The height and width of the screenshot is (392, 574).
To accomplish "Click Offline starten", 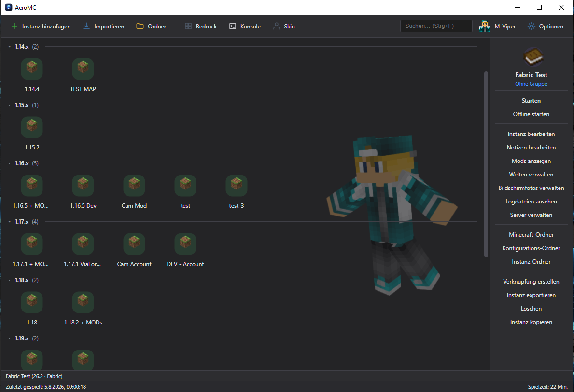I will [x=531, y=114].
